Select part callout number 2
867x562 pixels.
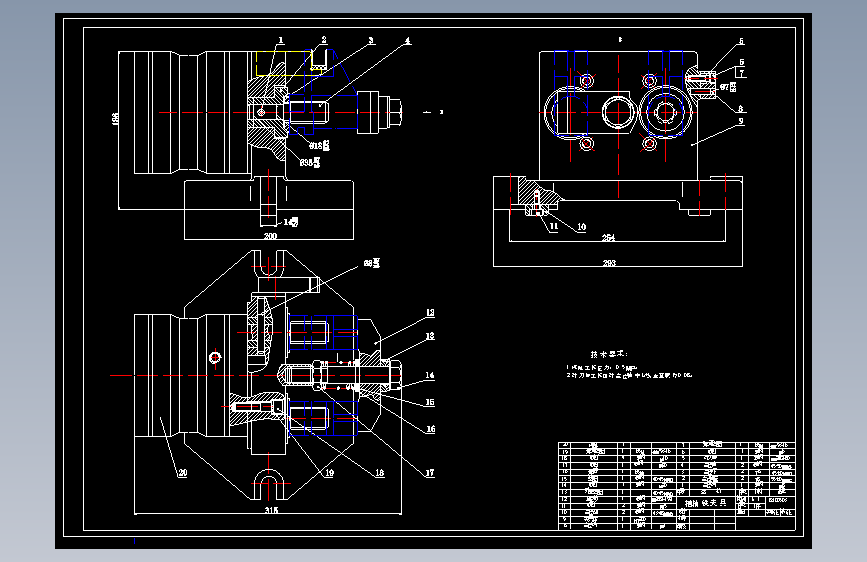tap(324, 40)
